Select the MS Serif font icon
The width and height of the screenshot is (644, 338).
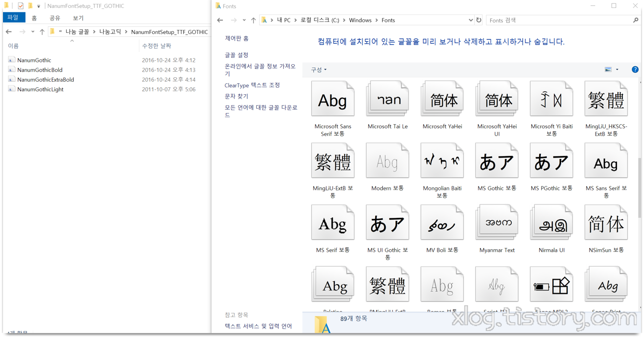click(333, 223)
